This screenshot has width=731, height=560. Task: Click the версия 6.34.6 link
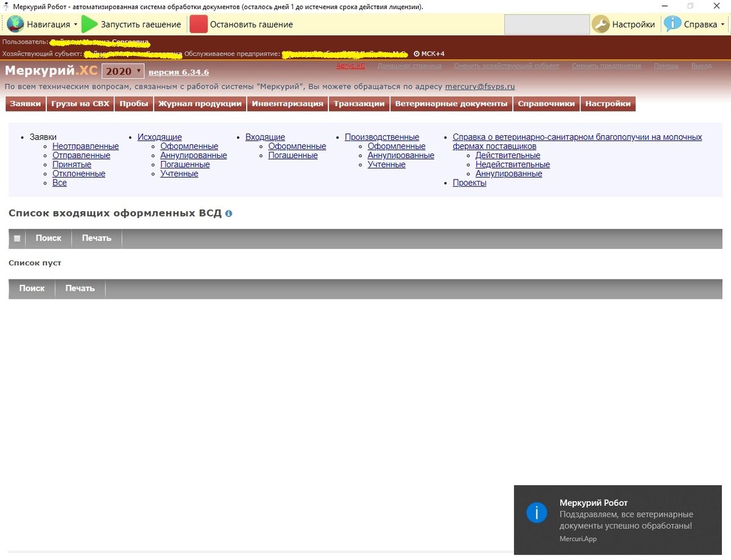178,72
